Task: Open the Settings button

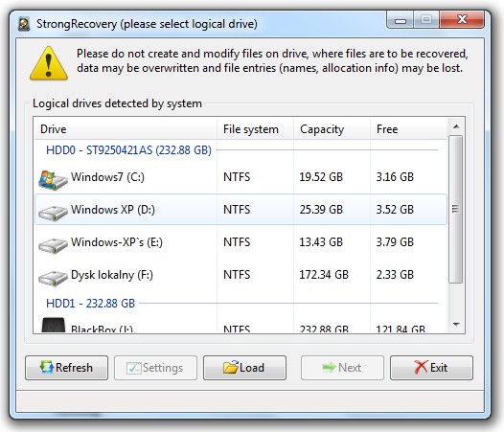Action: coord(155,368)
